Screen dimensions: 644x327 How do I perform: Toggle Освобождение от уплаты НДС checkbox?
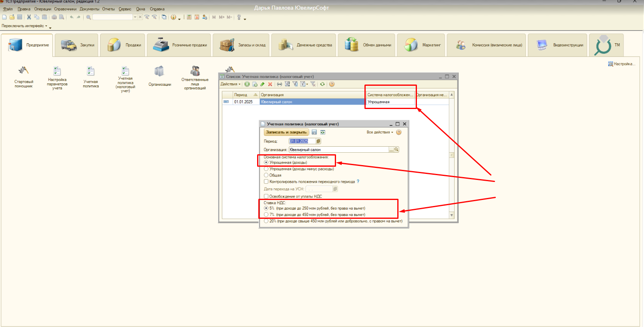(266, 196)
